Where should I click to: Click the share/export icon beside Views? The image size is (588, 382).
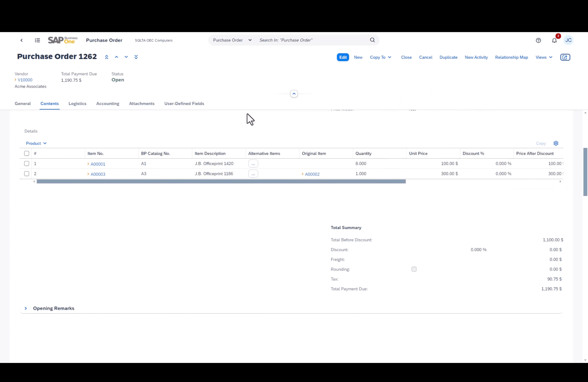click(565, 57)
